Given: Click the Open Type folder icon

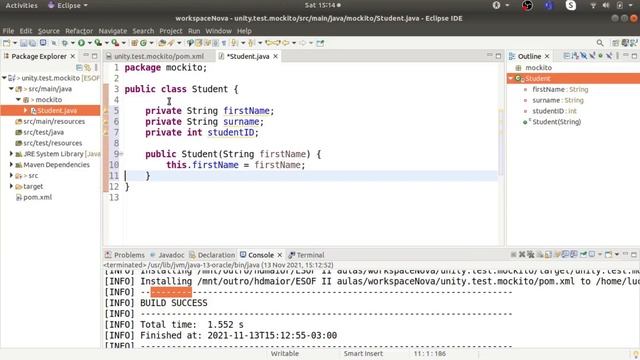Looking at the screenshot, I should pos(161,43).
